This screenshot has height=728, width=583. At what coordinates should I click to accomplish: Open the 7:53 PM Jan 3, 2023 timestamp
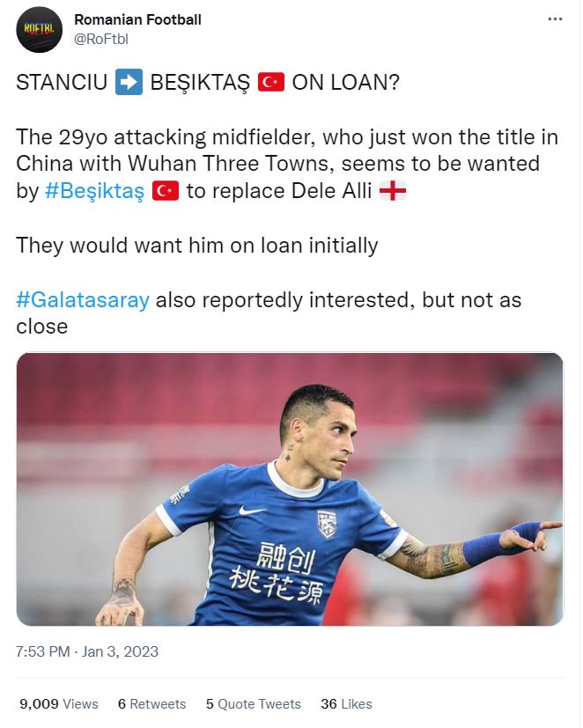[87, 652]
